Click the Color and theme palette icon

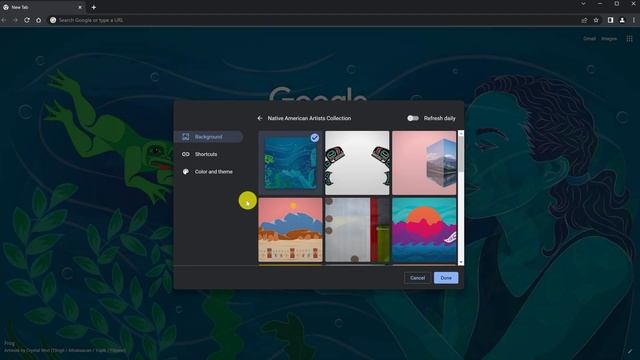click(x=186, y=172)
